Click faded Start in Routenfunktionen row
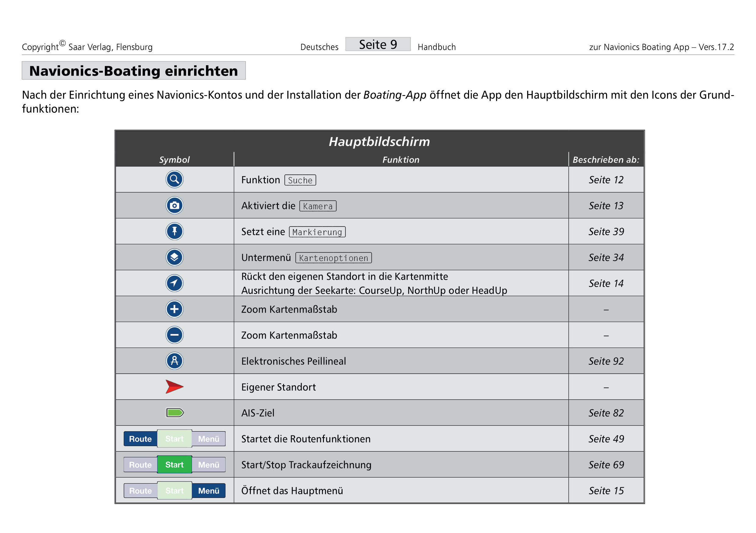756x533 pixels. coord(175,439)
